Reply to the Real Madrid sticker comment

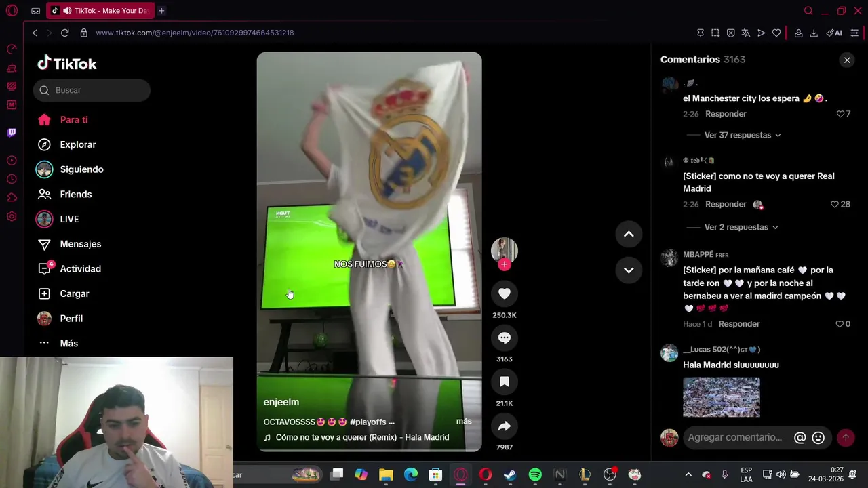(726, 204)
